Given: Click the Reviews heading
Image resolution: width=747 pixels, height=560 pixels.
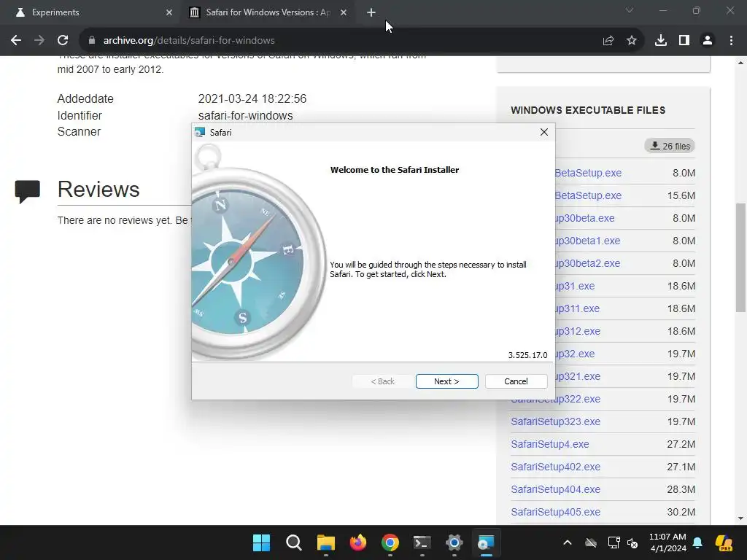Looking at the screenshot, I should click(98, 190).
